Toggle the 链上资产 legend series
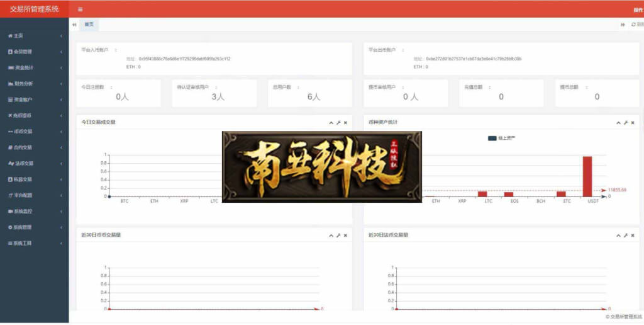 coord(501,138)
